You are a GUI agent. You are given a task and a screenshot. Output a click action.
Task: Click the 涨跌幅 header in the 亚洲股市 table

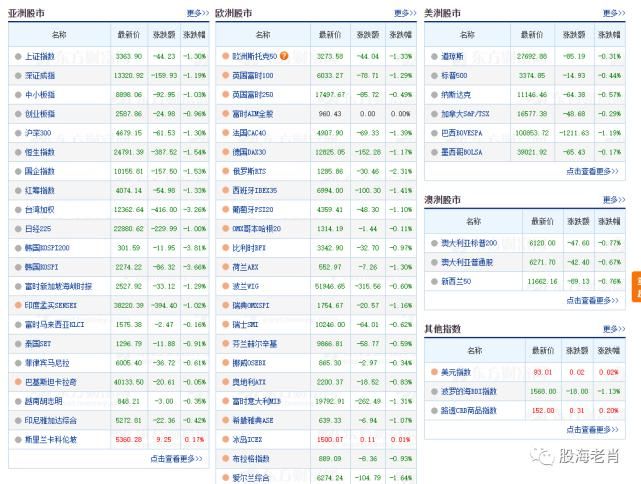click(x=194, y=35)
